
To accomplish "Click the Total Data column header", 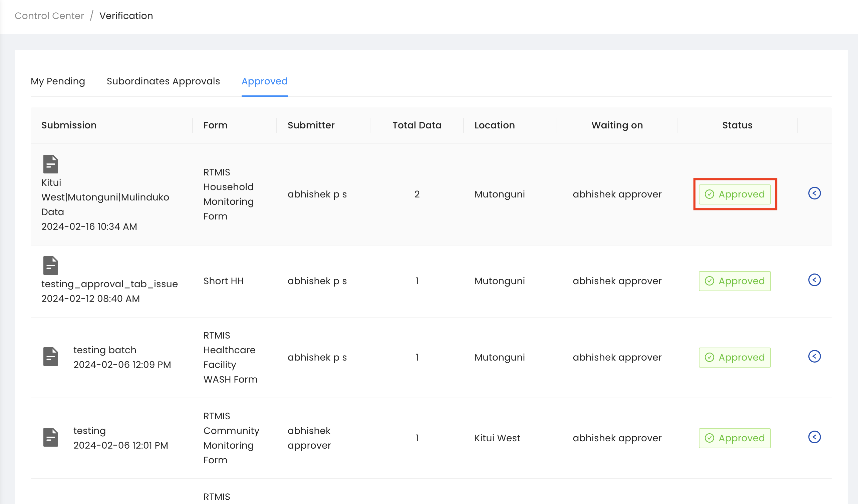I will pyautogui.click(x=416, y=125).
